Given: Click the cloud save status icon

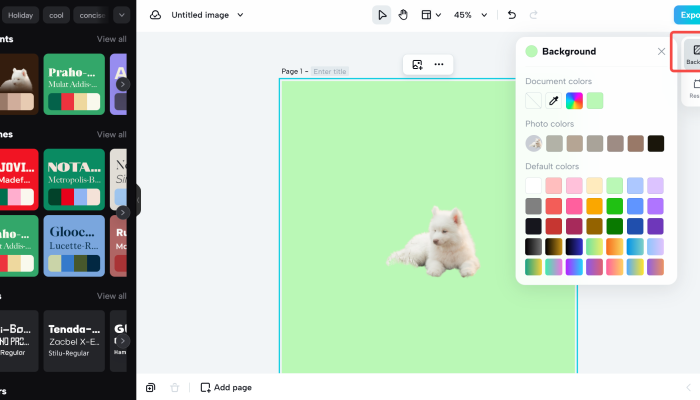Looking at the screenshot, I should [155, 15].
